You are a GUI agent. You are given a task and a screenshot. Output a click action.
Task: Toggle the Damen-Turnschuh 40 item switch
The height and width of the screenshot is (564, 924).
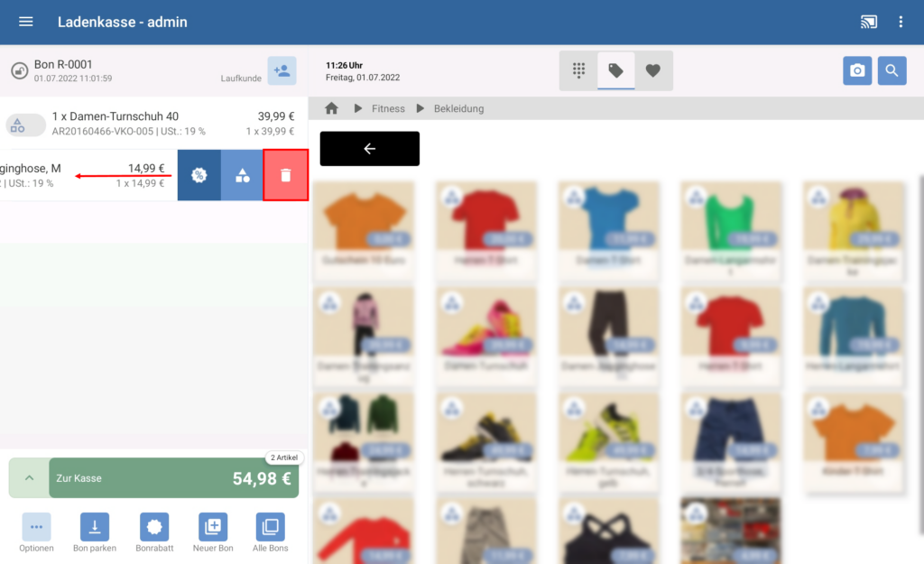click(x=25, y=125)
